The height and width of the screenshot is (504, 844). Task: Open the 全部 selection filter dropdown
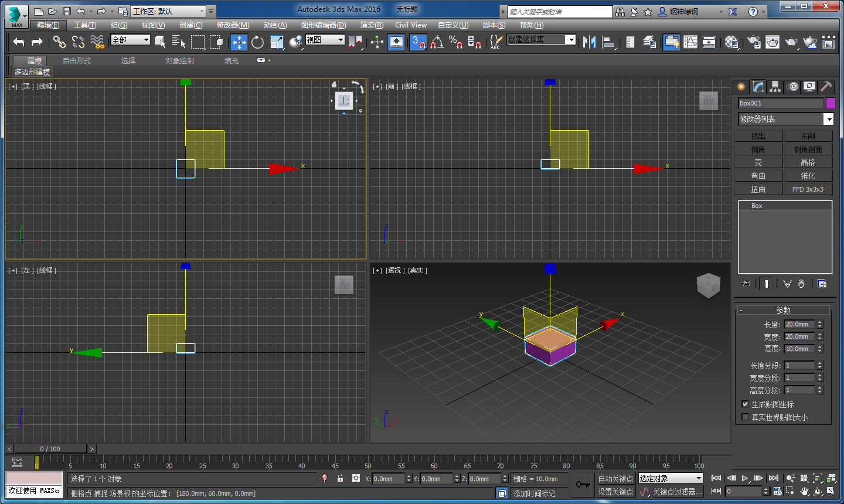pos(131,39)
